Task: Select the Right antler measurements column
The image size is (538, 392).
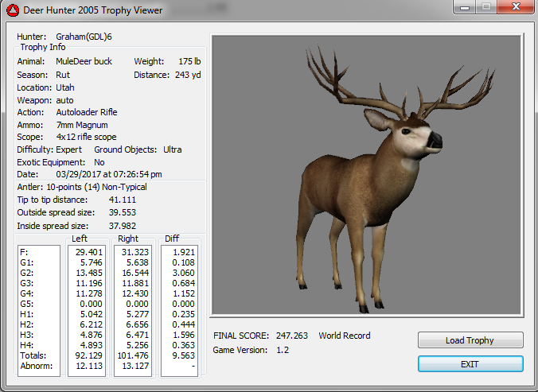Action: pos(134,310)
